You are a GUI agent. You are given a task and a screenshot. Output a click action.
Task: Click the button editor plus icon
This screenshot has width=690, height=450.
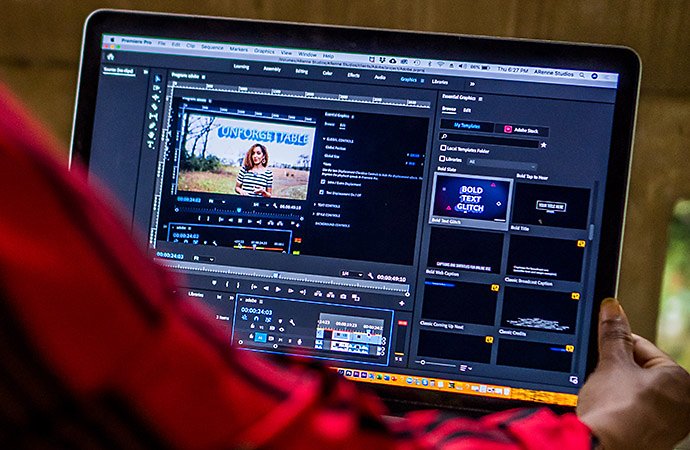click(401, 304)
